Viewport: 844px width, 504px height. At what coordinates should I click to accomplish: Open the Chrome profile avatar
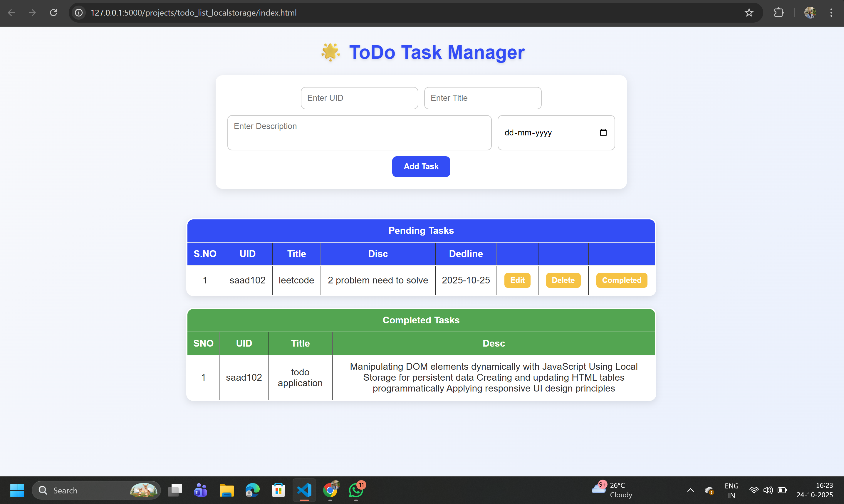point(810,13)
